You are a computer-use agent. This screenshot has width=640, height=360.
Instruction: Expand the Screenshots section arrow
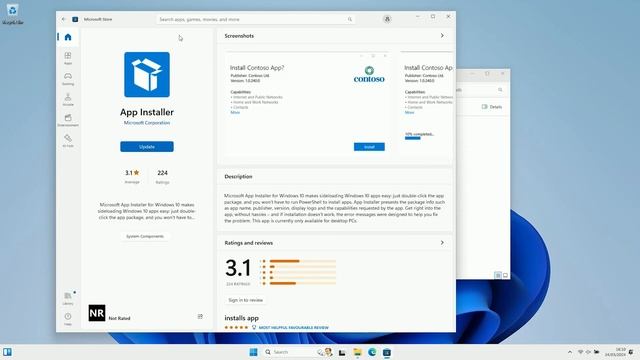click(442, 36)
